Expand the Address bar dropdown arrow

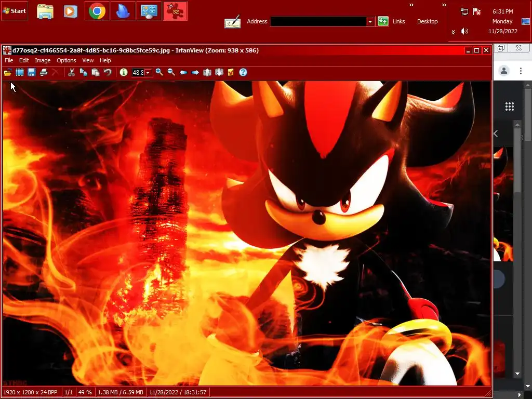tap(370, 21)
